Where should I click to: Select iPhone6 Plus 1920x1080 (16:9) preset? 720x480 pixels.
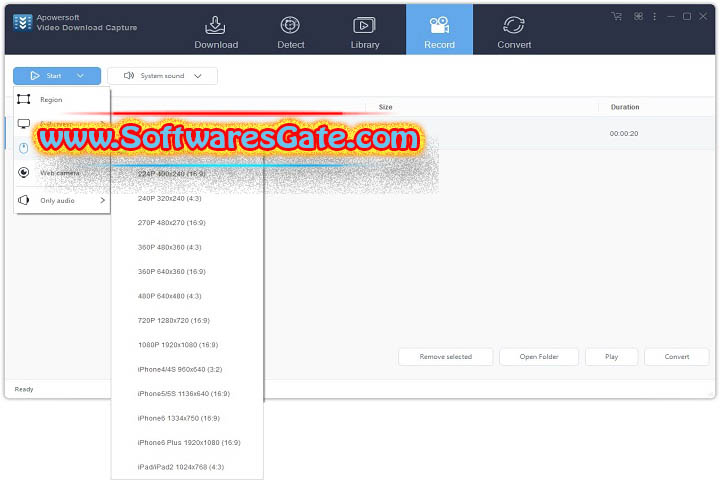[189, 442]
